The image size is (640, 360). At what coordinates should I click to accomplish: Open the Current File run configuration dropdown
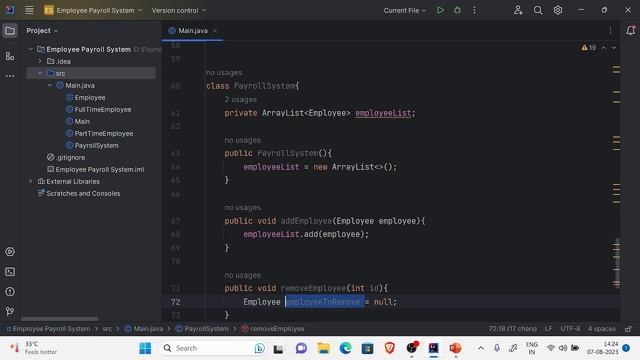(404, 10)
